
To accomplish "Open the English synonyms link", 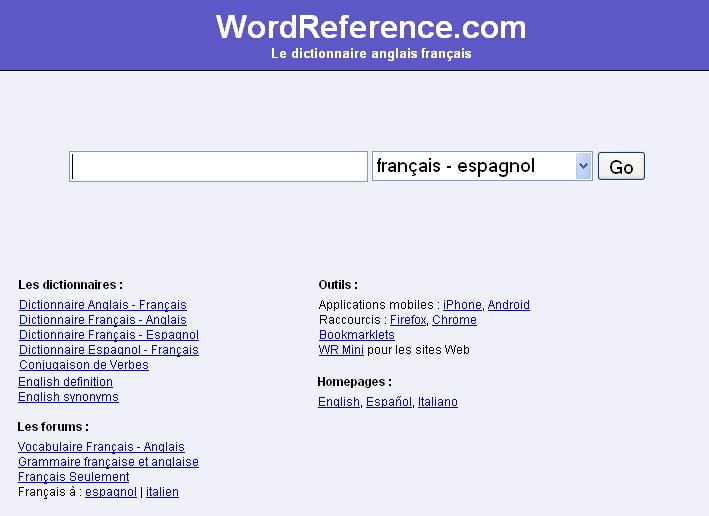I will [x=68, y=397].
